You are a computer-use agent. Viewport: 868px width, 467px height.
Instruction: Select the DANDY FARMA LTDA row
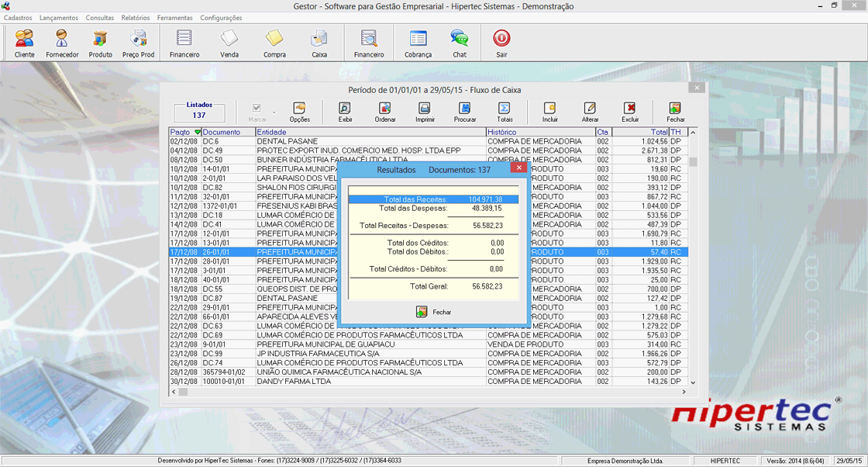click(x=428, y=381)
